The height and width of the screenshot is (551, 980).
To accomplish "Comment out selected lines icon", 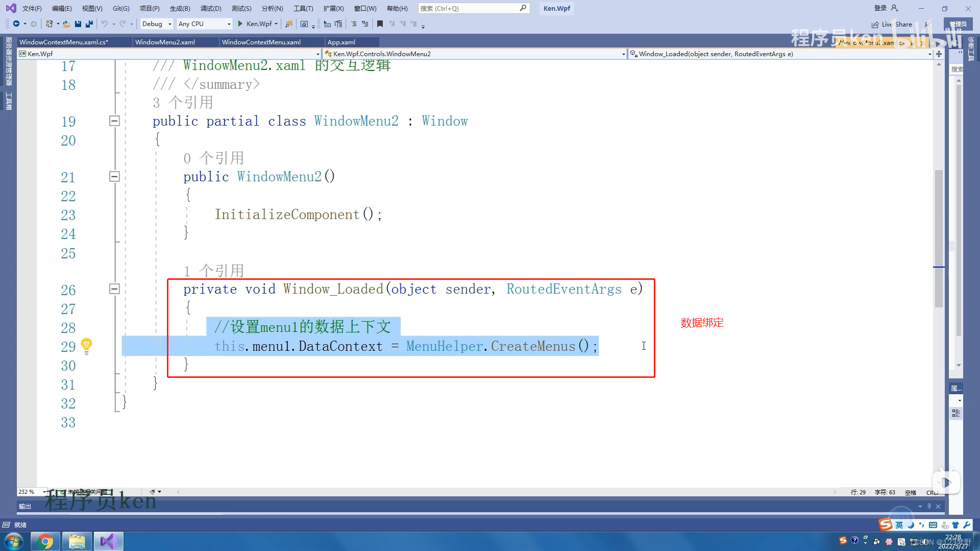I will (x=354, y=24).
